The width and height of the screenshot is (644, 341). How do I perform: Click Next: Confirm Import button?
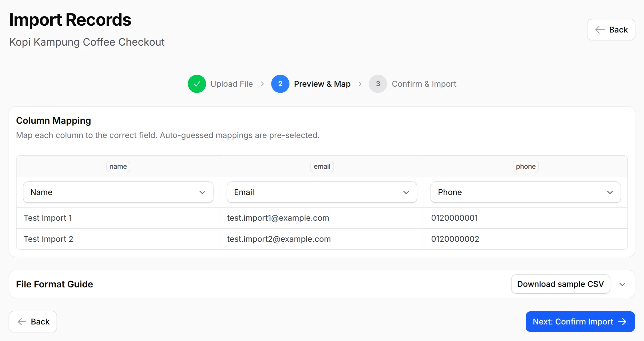point(580,322)
